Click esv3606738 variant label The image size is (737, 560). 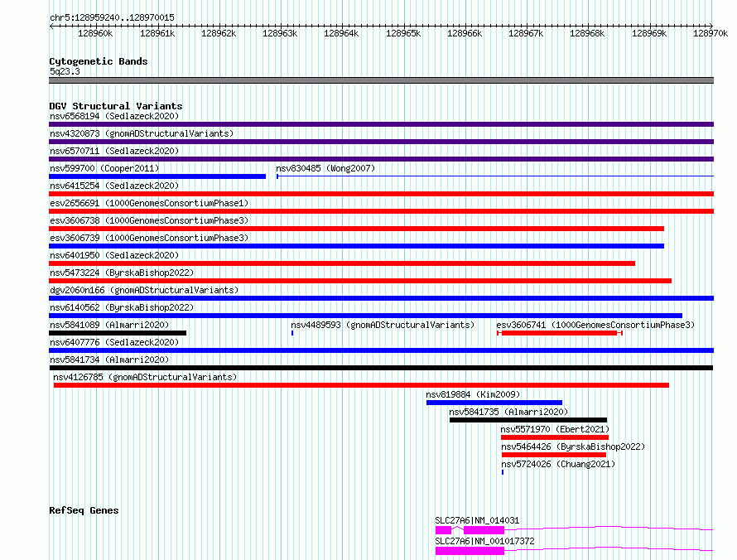[149, 220]
